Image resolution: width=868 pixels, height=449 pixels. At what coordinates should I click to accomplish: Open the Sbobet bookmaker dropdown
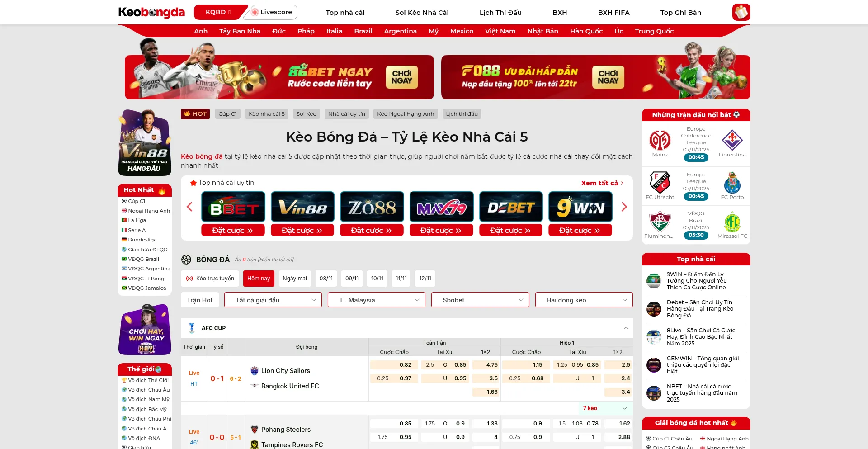click(480, 300)
